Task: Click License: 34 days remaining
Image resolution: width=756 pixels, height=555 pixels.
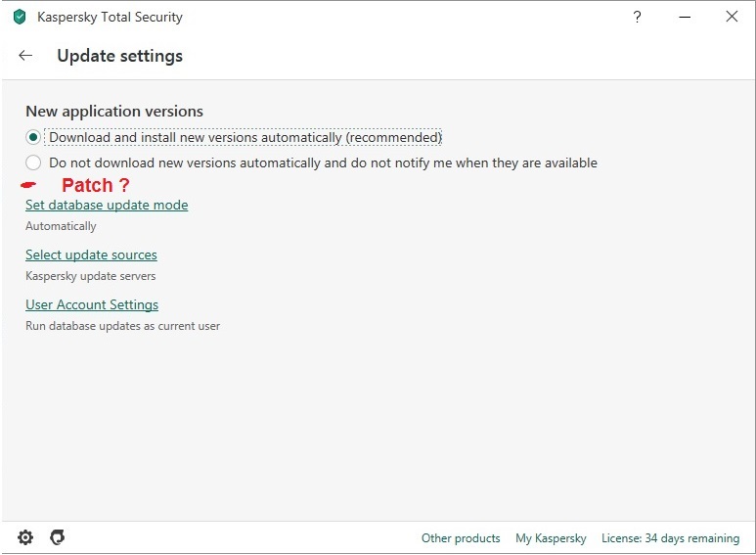Action: coord(670,538)
